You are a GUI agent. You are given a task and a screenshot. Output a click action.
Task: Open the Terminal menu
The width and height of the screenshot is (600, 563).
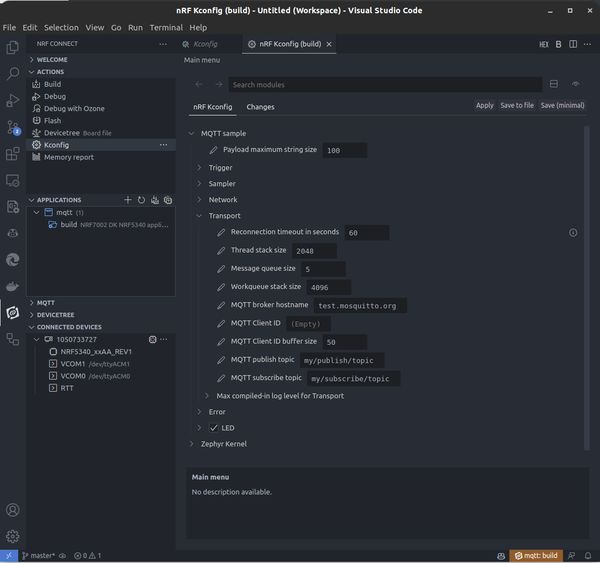166,28
